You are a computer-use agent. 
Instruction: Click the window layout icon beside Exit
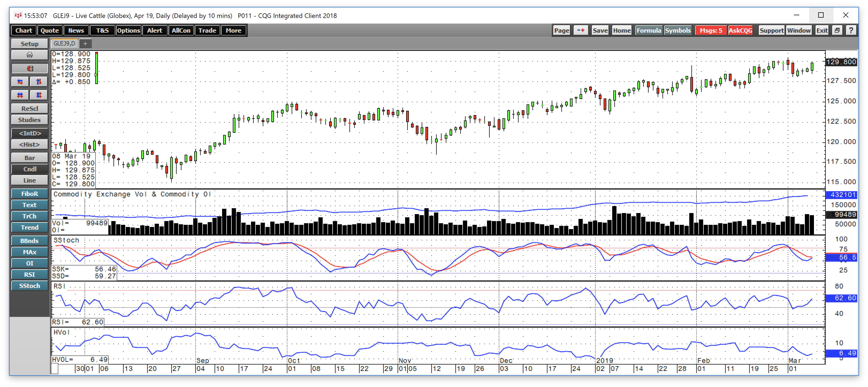point(837,30)
